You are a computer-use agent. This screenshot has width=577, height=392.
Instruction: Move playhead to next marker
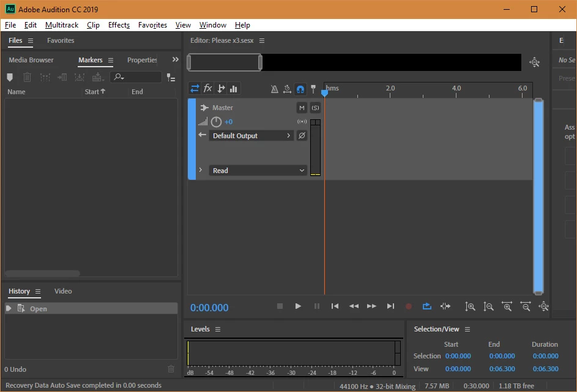click(x=390, y=306)
